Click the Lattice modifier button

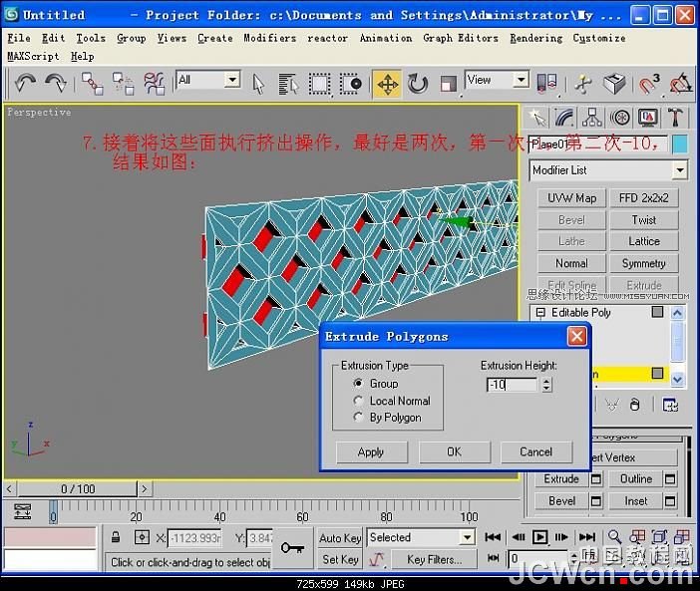point(644,241)
